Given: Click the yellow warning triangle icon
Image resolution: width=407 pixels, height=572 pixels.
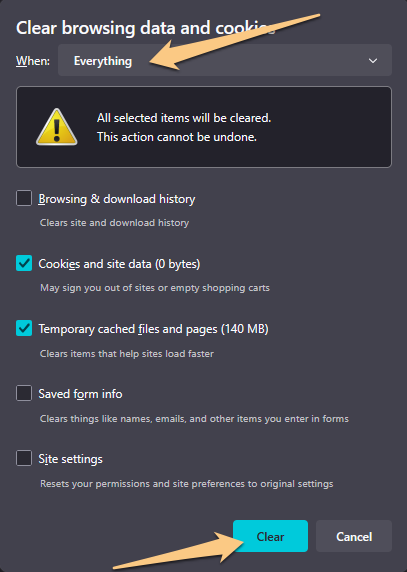Looking at the screenshot, I should (57, 127).
